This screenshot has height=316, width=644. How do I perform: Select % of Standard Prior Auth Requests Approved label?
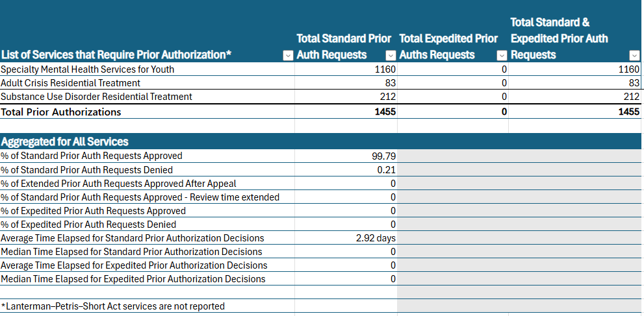coord(92,156)
